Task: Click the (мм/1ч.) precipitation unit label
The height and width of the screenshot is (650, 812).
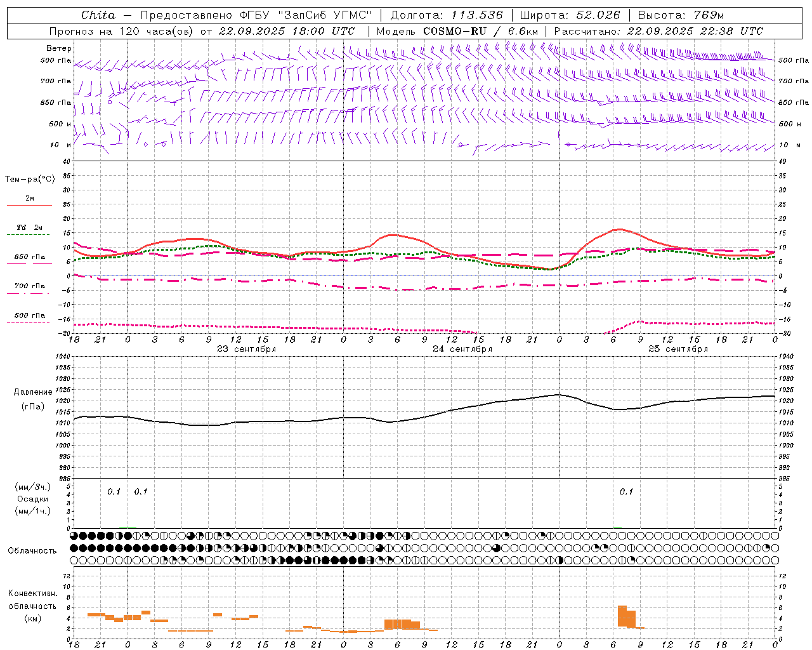Action: tap(32, 511)
